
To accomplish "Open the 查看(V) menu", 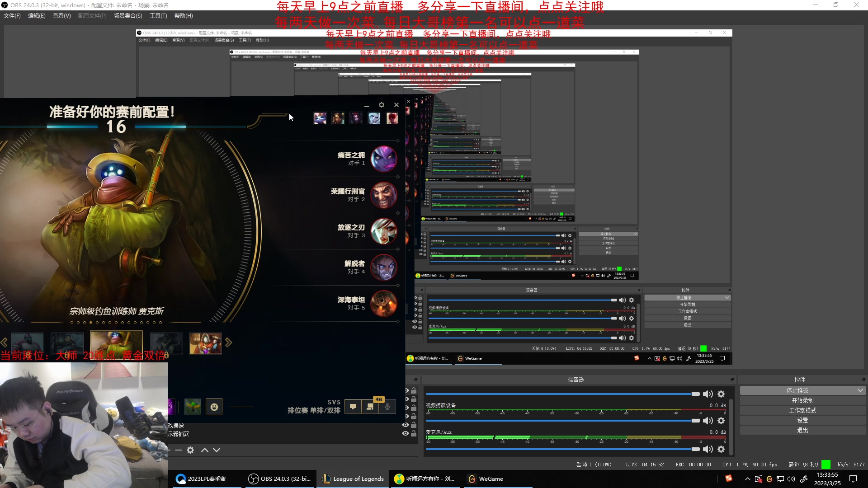I will click(62, 16).
